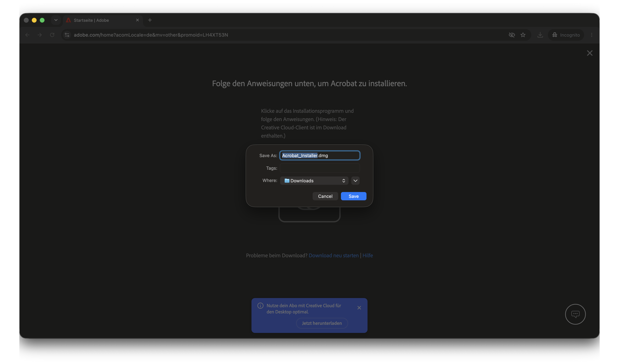Click the text 'Probleme beim Download?'
The image size is (619, 364).
point(277,255)
